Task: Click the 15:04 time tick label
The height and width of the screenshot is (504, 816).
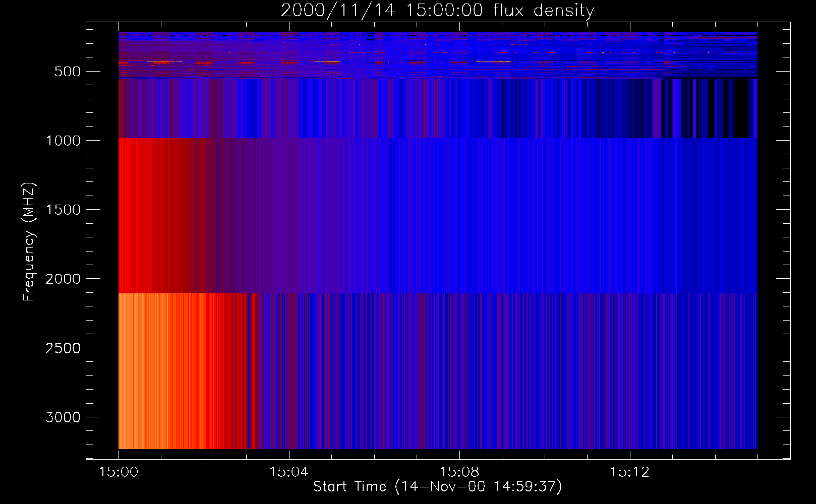Action: coord(289,472)
